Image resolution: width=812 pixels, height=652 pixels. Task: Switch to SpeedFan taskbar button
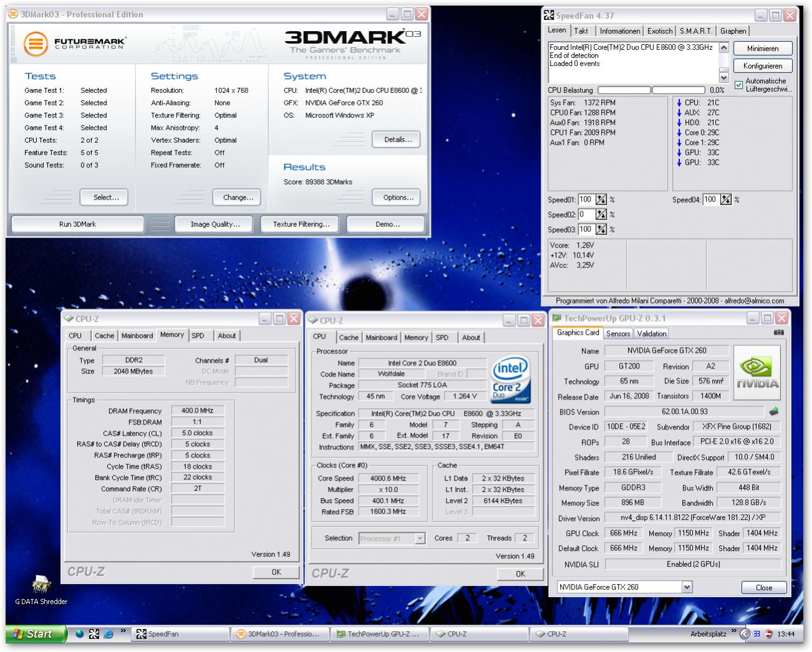pos(180,634)
